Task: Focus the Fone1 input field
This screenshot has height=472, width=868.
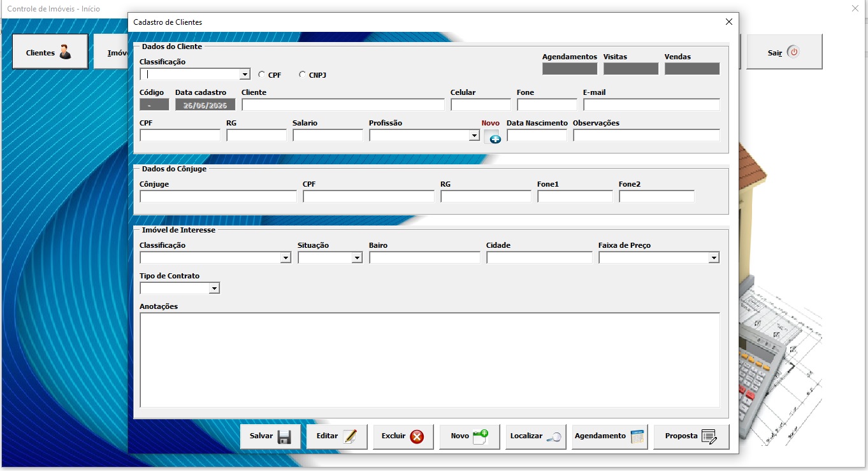Action: (575, 196)
